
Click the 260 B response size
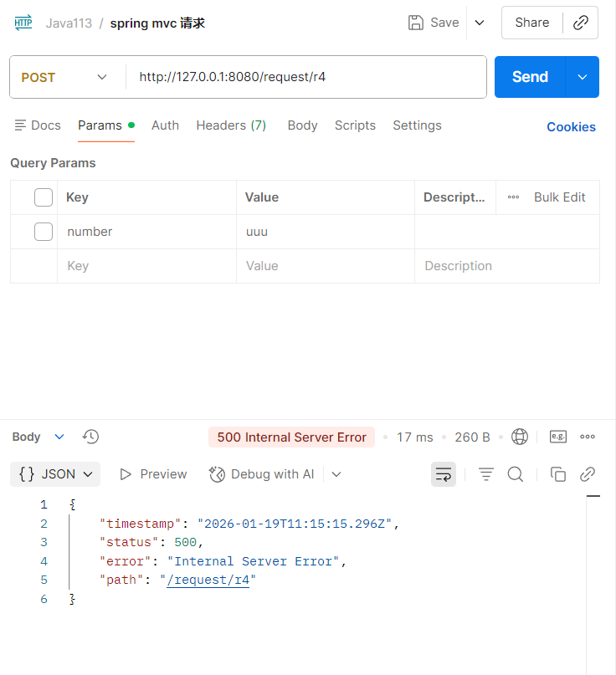[x=472, y=437]
